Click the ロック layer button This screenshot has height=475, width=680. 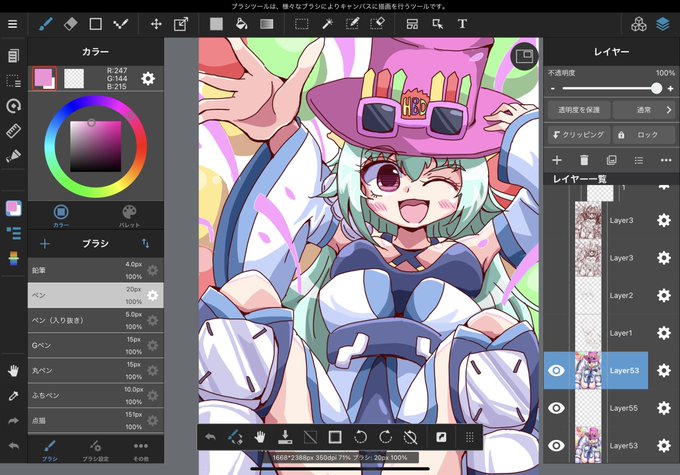[644, 135]
